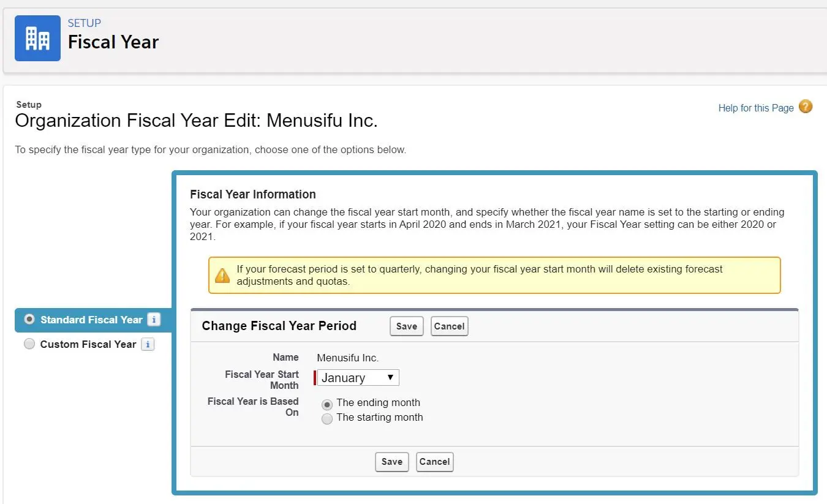Click the bottom Save button
The width and height of the screenshot is (827, 504).
(x=391, y=462)
